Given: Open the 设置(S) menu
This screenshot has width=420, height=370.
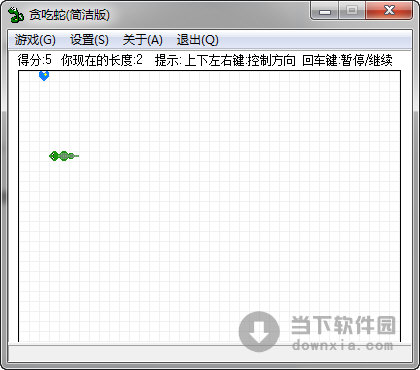Looking at the screenshot, I should coord(89,40).
